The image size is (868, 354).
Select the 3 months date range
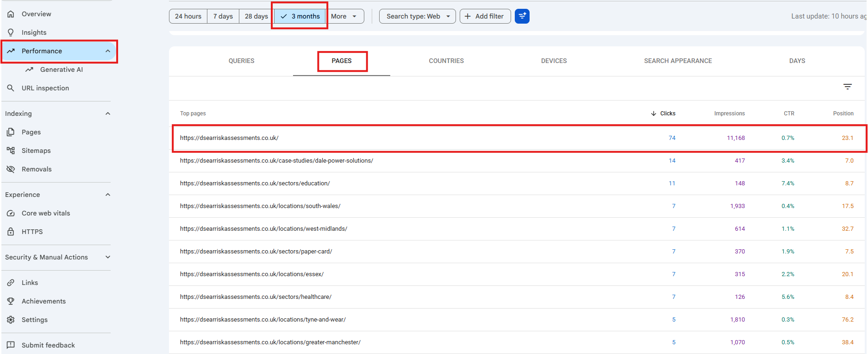(x=300, y=16)
